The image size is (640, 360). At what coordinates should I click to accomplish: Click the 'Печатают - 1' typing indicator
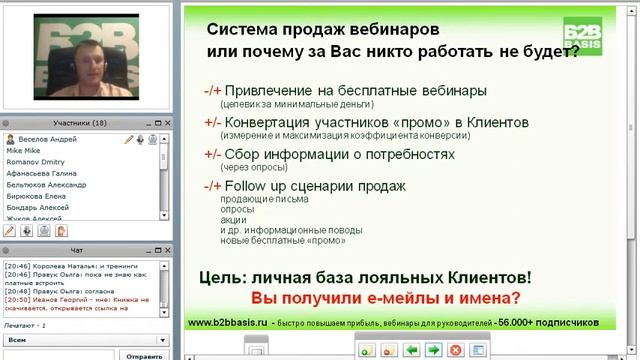click(24, 326)
